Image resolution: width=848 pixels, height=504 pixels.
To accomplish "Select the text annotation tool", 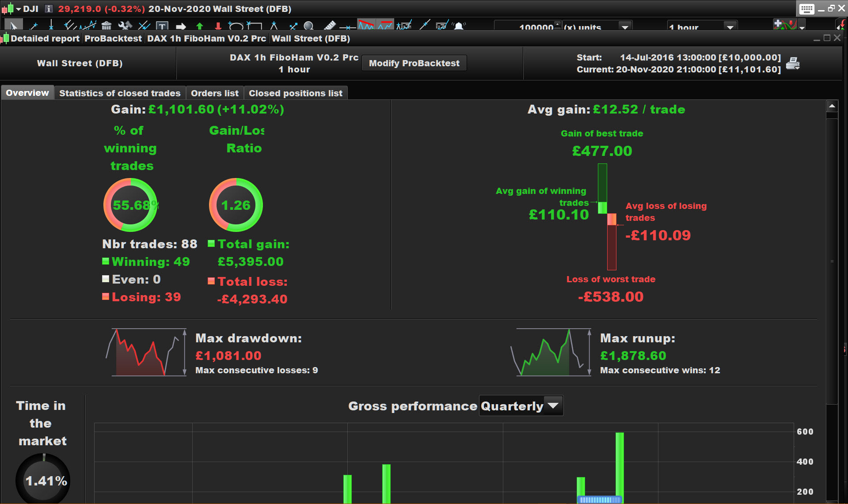I will pos(162,26).
